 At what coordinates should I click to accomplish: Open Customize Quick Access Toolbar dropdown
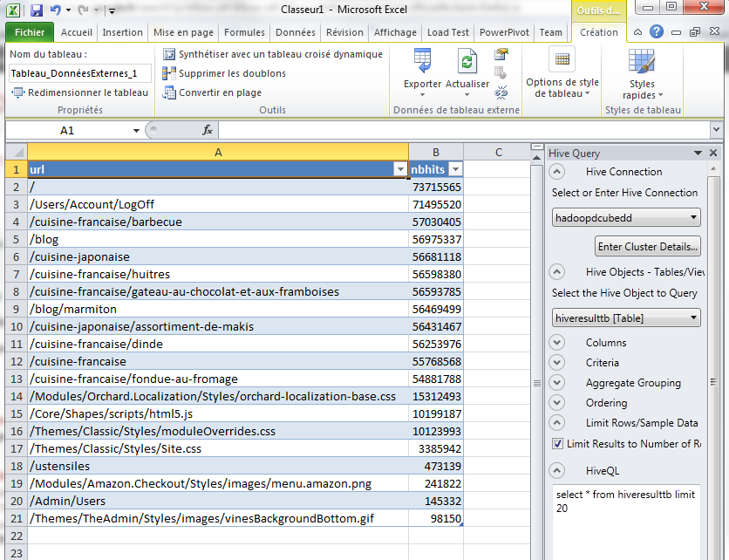112,10
